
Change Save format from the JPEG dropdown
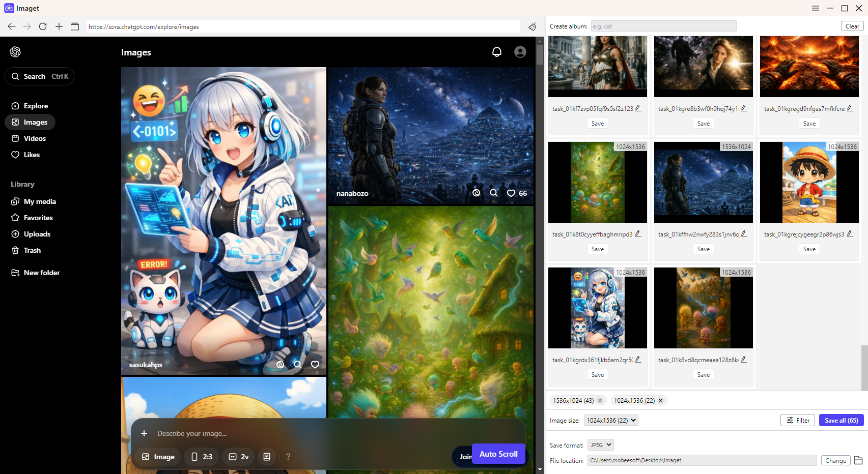pyautogui.click(x=600, y=445)
